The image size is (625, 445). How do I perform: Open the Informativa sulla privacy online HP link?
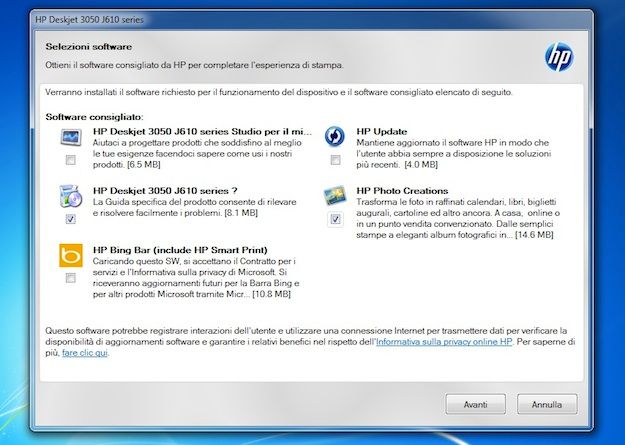pos(444,342)
